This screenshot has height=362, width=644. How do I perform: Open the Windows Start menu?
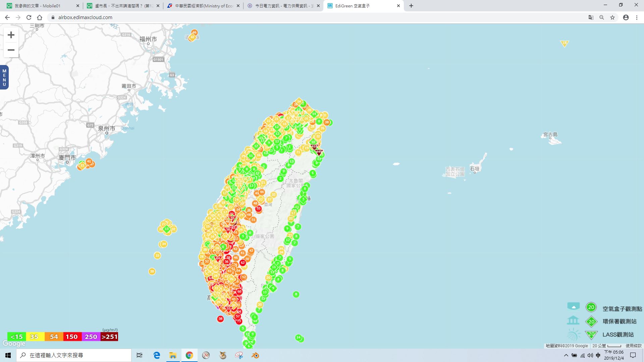8,355
